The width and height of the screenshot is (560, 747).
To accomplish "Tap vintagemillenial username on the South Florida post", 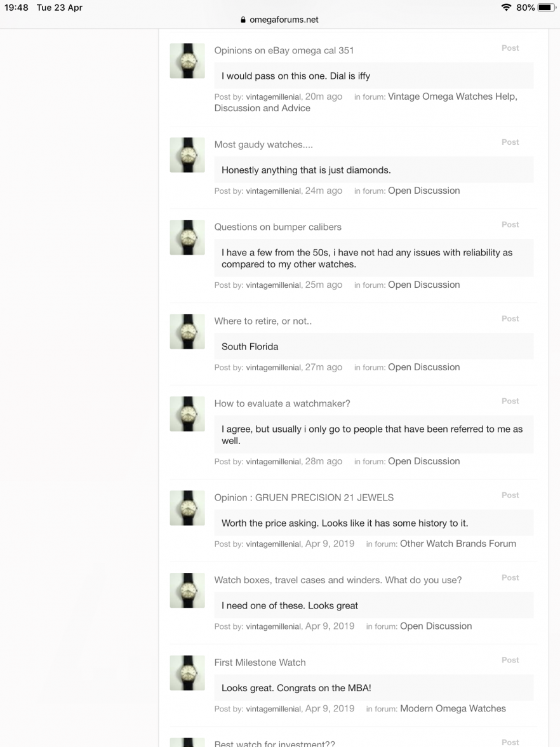I will point(273,368).
